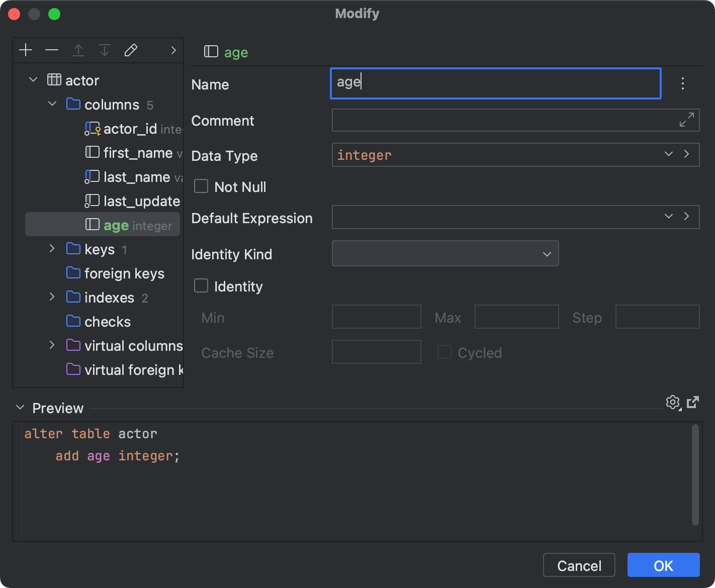Open the Preview settings gear icon
This screenshot has width=715, height=588.
(x=673, y=402)
